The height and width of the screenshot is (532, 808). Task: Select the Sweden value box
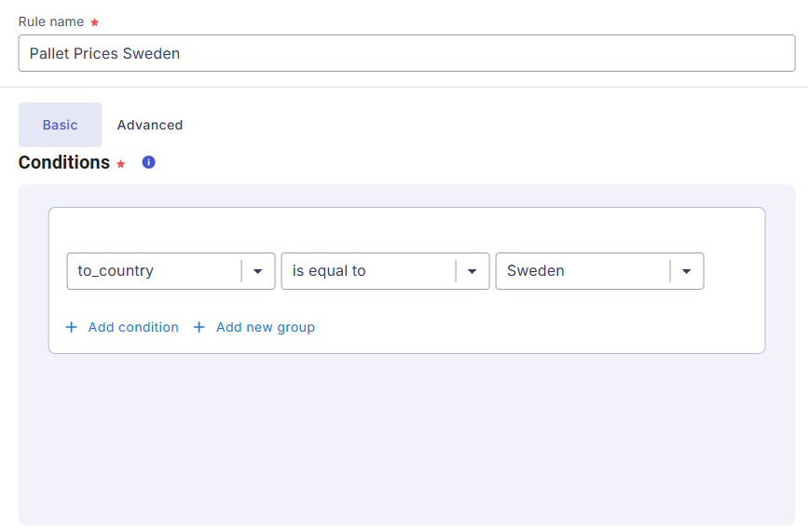pyautogui.click(x=600, y=271)
